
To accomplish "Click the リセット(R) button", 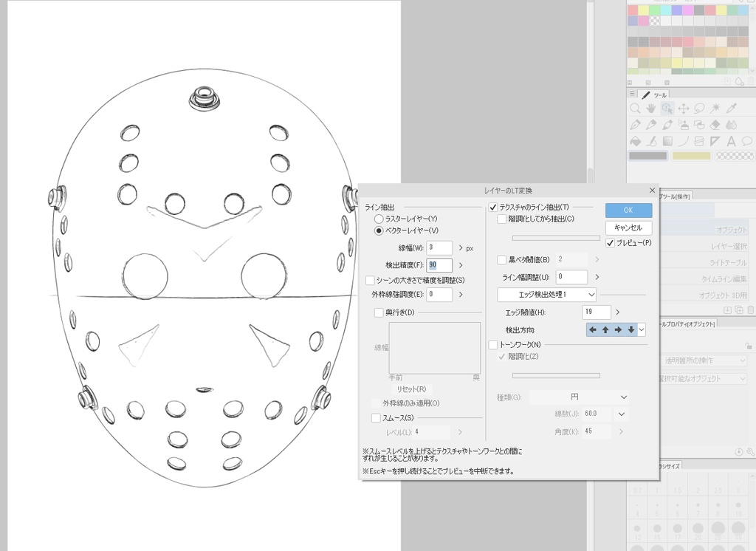I will point(411,389).
